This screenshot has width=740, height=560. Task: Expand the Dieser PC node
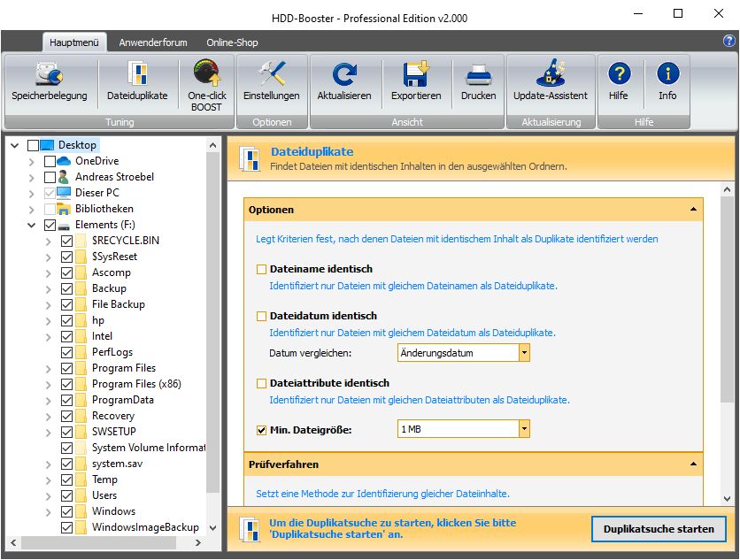[31, 194]
